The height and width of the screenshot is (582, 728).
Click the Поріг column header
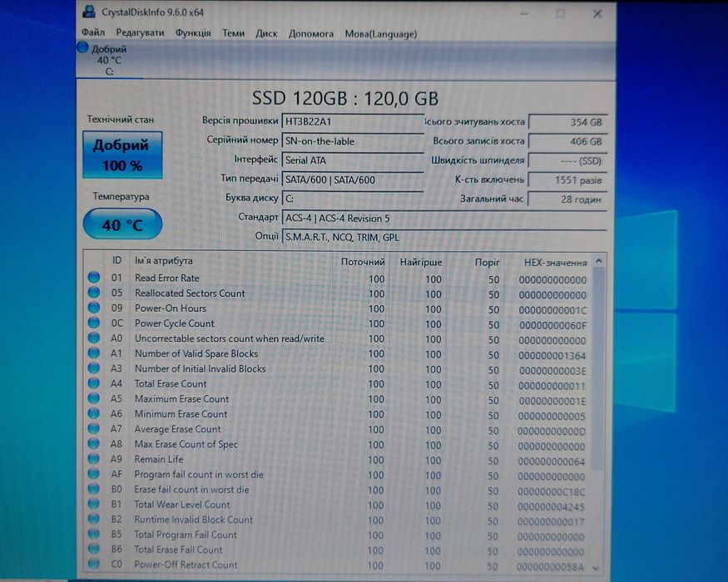click(x=487, y=262)
